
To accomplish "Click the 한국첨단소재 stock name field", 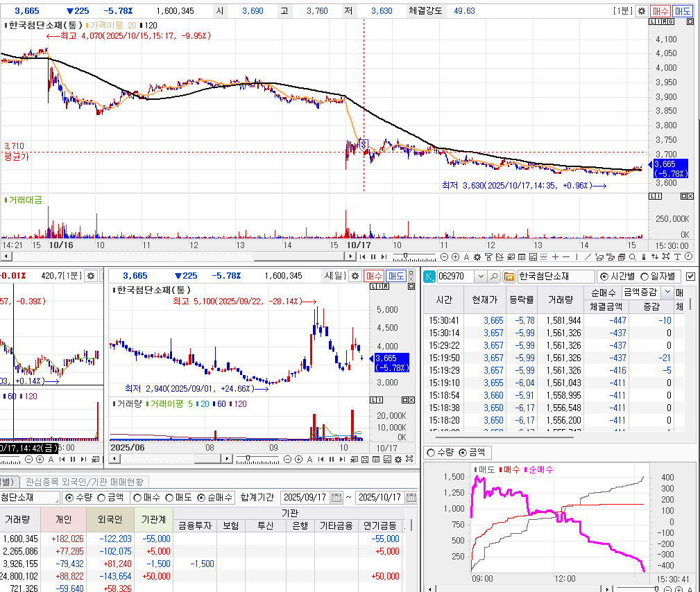I will 556,277.
